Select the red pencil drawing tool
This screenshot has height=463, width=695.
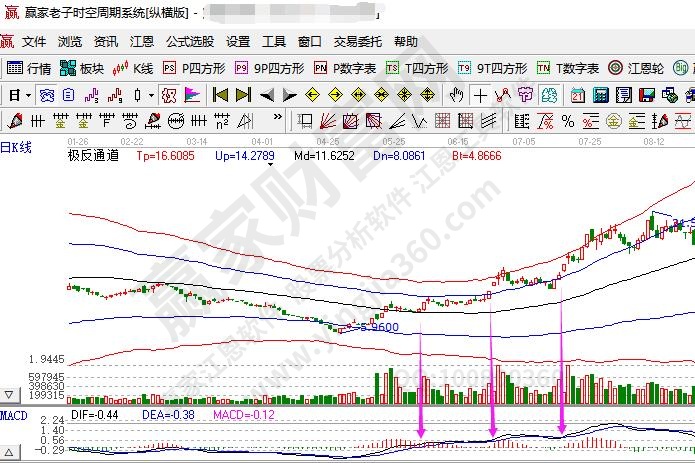(x=15, y=121)
